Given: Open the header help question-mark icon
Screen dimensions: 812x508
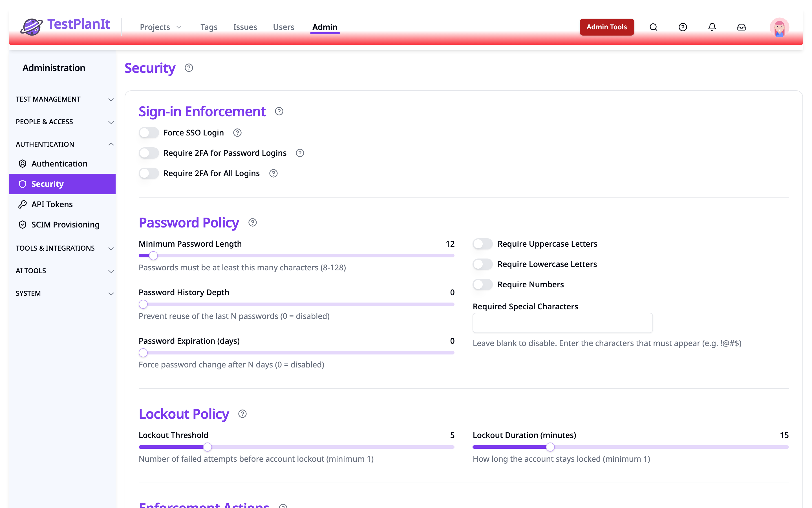Looking at the screenshot, I should tap(683, 27).
